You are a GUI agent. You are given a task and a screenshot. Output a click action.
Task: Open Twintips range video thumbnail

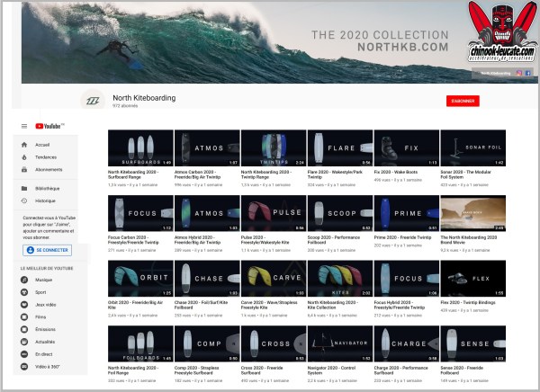[x=274, y=148]
